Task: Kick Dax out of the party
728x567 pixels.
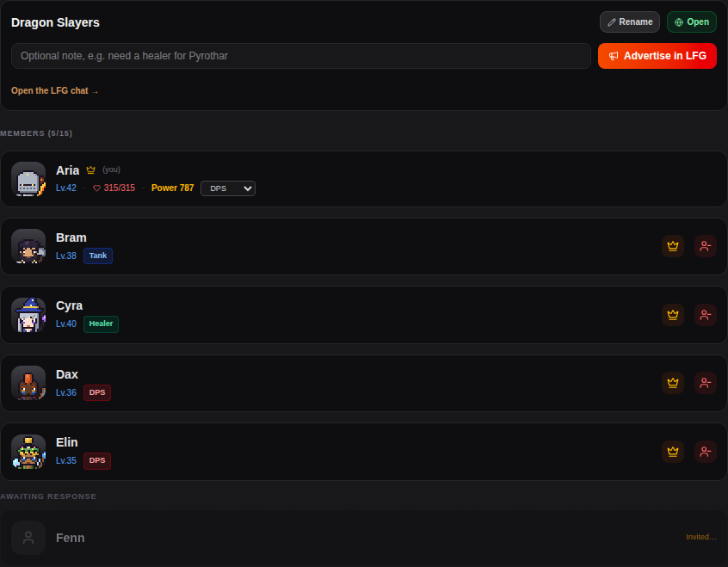Action: click(x=706, y=383)
